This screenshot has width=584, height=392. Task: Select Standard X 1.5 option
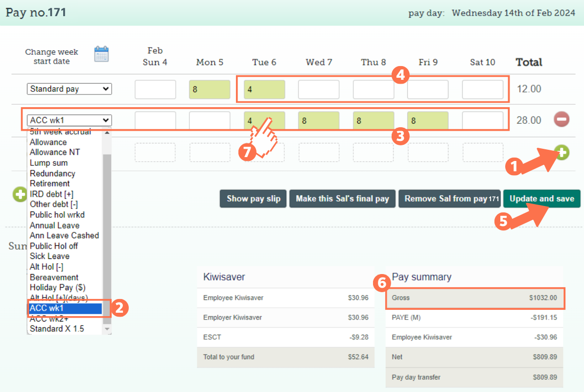(56, 329)
